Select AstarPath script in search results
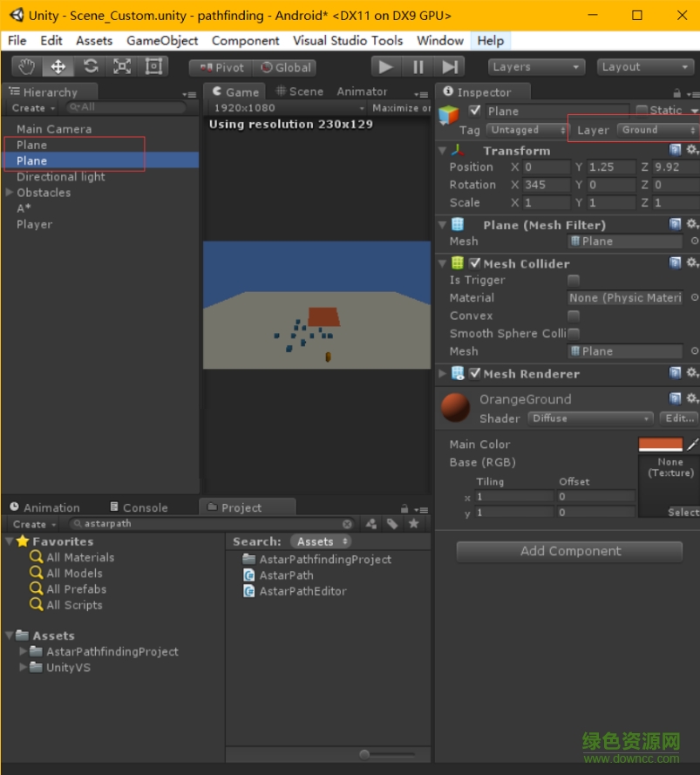Screen dimensions: 700x775 pyautogui.click(x=288, y=574)
